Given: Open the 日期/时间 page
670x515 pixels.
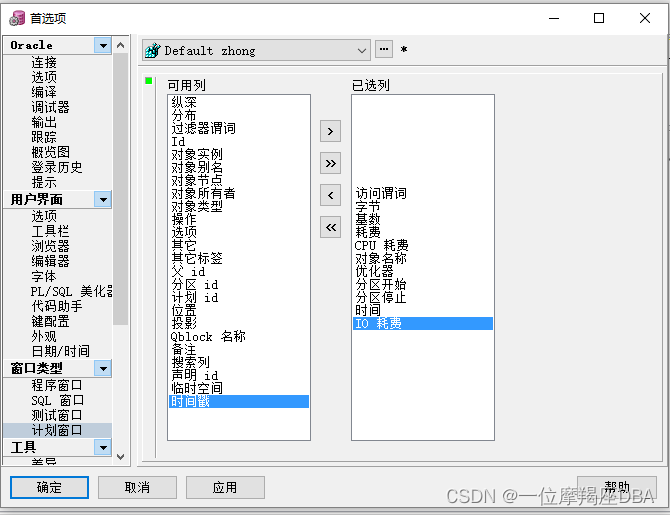Looking at the screenshot, I should [x=60, y=351].
